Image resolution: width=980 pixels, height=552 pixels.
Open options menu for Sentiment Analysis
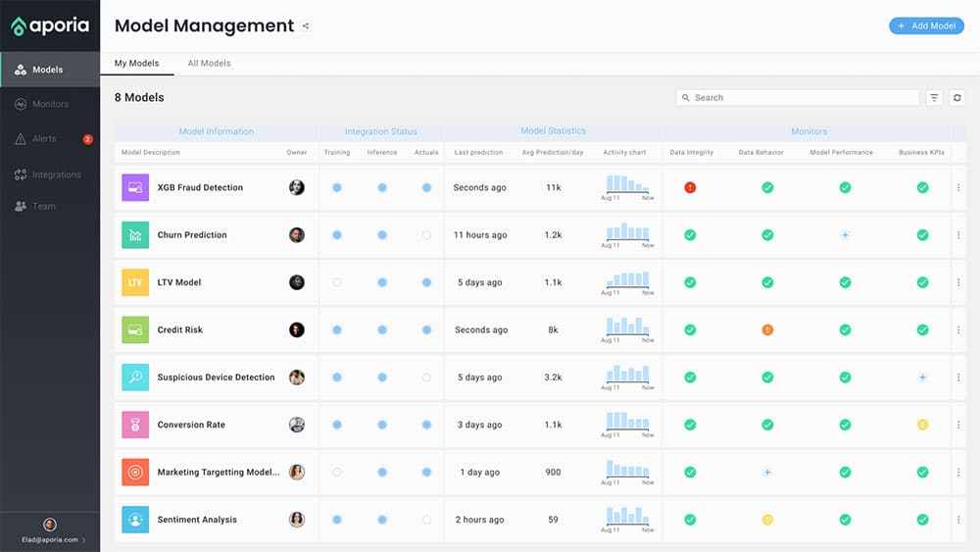[958, 520]
